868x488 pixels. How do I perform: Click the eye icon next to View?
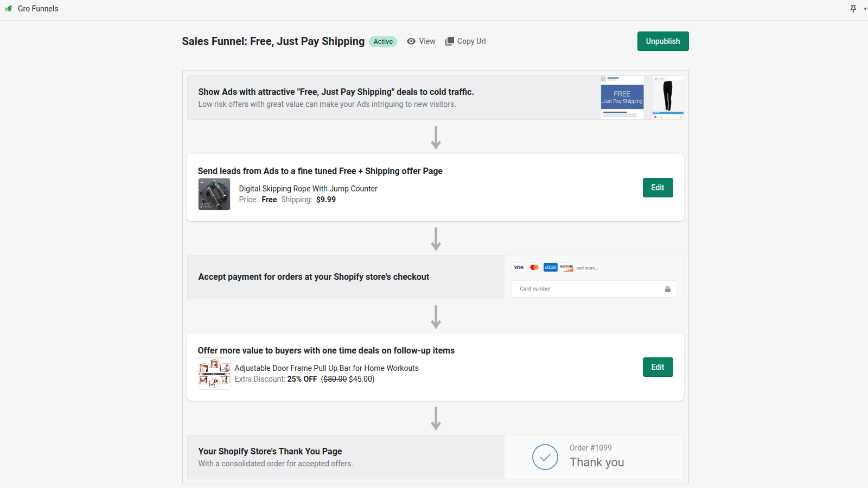tap(411, 41)
